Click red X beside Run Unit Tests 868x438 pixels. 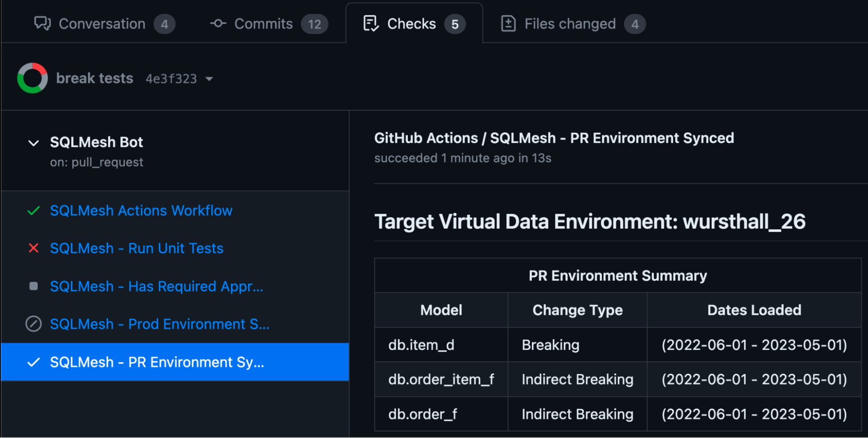pyautogui.click(x=33, y=248)
